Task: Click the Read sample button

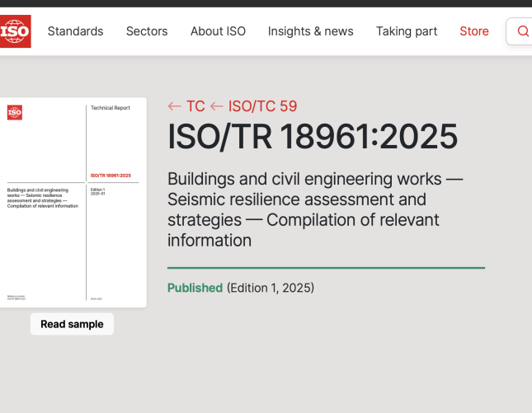Action: [x=72, y=324]
